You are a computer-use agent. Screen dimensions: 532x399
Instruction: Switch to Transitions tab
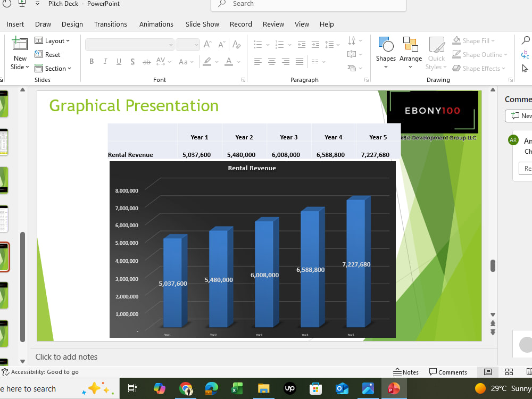pos(111,24)
